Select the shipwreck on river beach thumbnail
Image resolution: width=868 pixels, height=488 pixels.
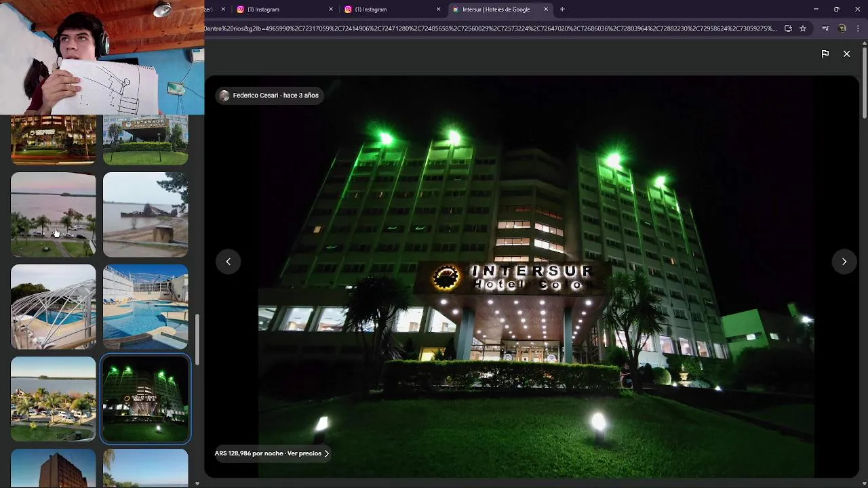[145, 214]
